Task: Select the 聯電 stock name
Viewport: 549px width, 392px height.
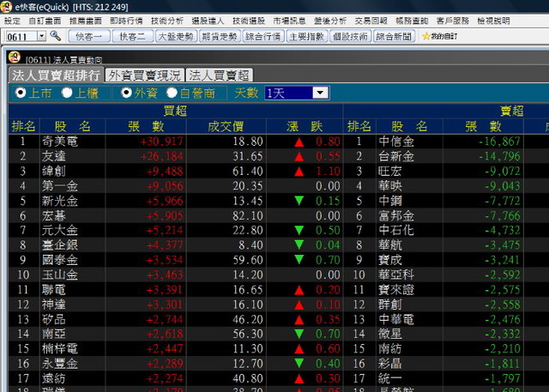Action: [53, 289]
